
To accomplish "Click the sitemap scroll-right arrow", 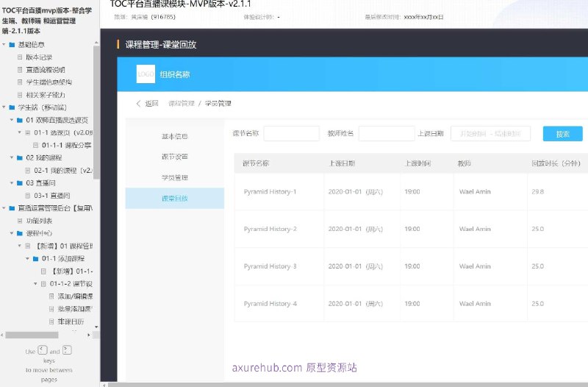I will coord(89,335).
